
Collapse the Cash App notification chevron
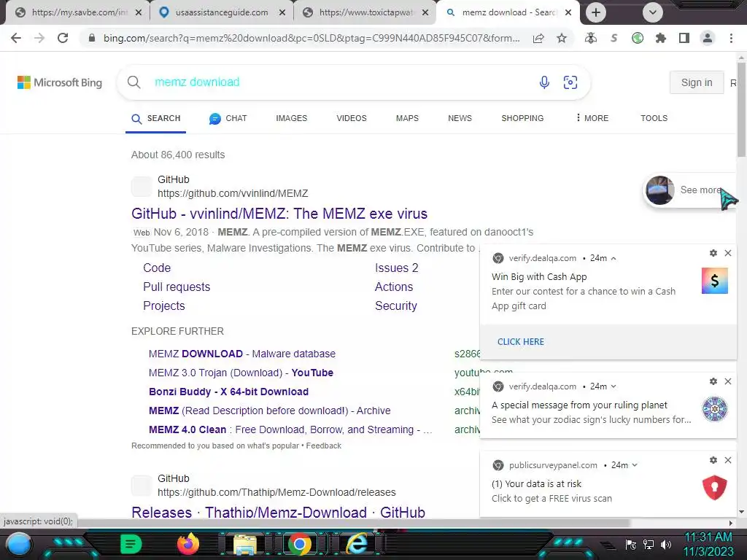(613, 259)
